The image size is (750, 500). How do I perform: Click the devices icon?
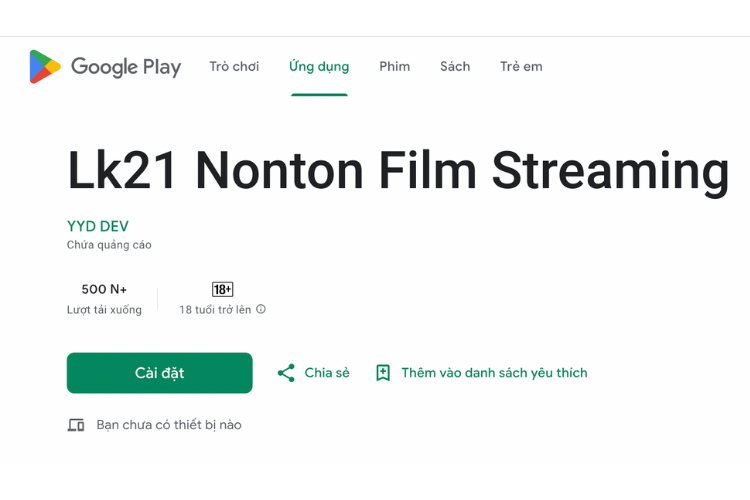pos(76,425)
